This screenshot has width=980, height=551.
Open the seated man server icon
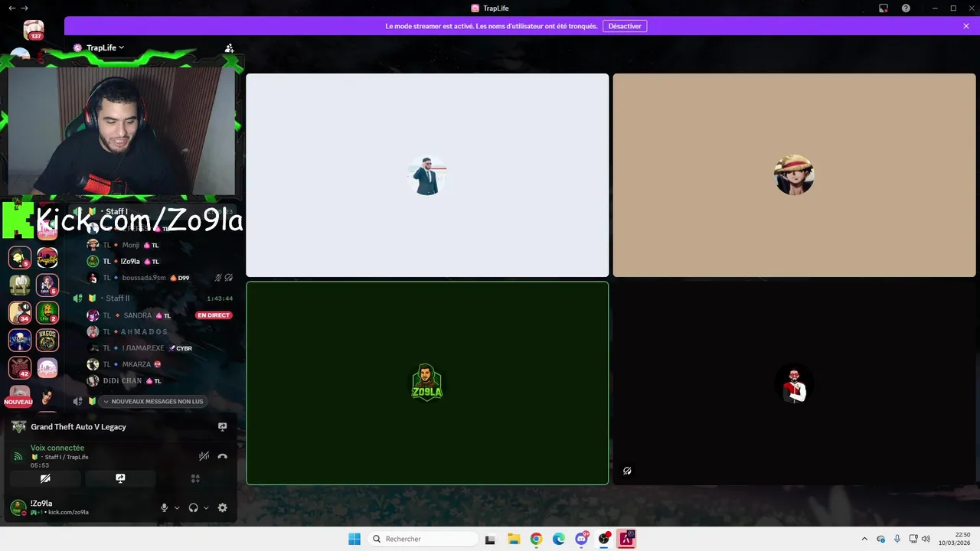[x=20, y=285]
